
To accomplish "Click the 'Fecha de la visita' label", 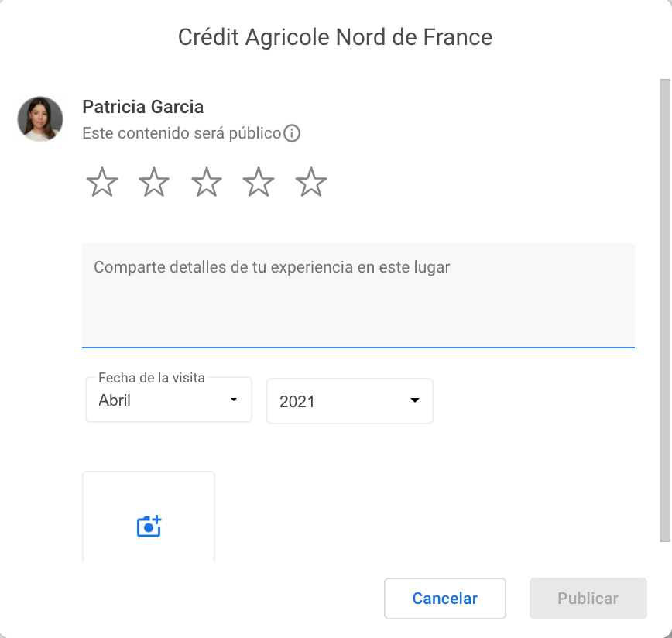I will [151, 378].
